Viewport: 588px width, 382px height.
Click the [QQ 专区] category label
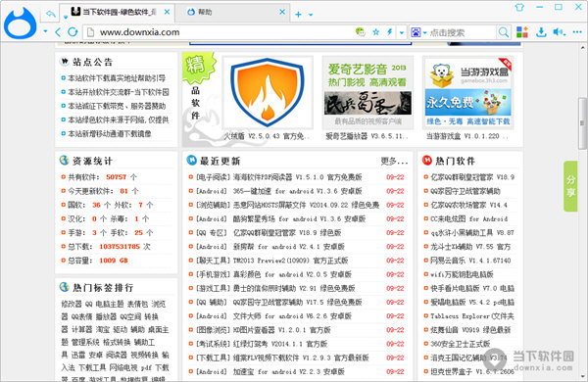pyautogui.click(x=212, y=233)
